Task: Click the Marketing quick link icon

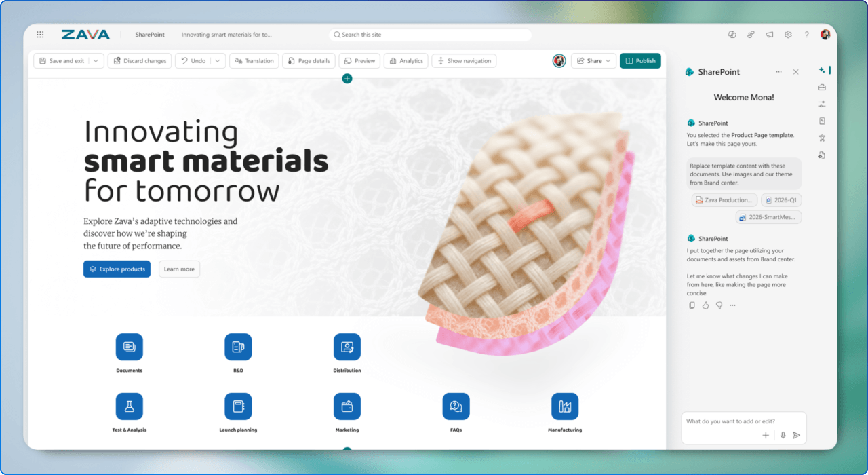Action: pos(347,406)
